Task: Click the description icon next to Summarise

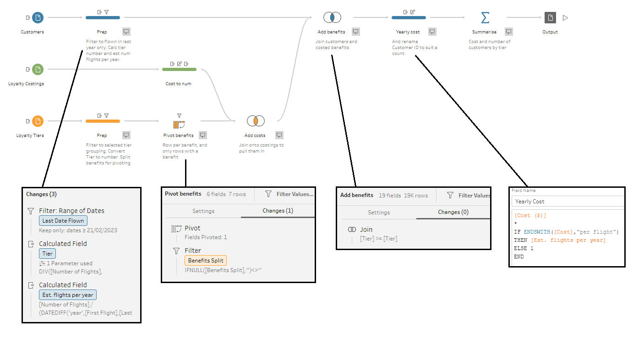Action: [508, 32]
